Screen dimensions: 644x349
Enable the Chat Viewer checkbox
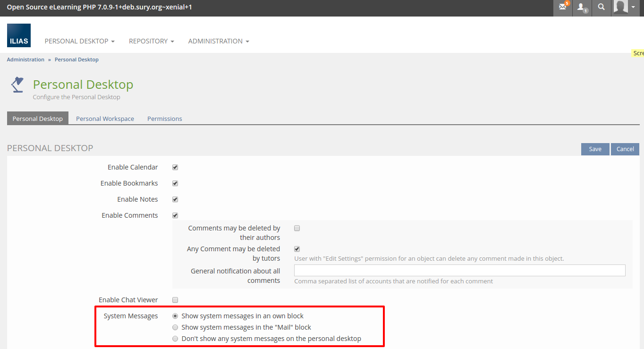coord(175,300)
